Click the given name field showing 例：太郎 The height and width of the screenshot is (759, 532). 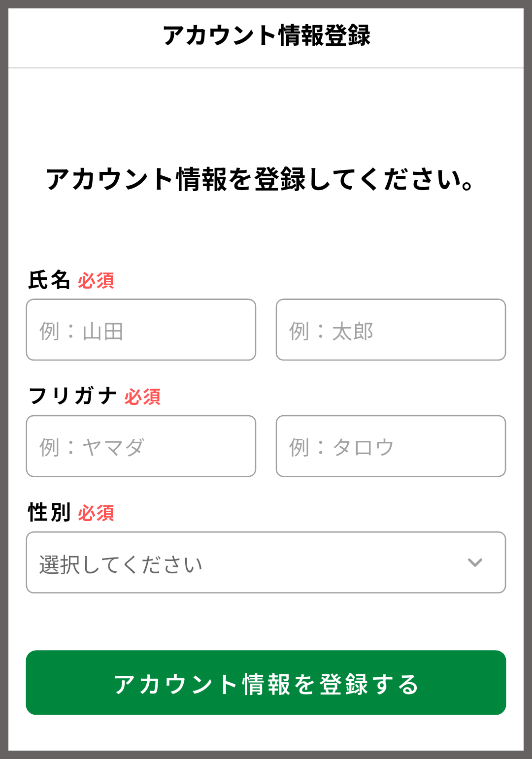391,330
